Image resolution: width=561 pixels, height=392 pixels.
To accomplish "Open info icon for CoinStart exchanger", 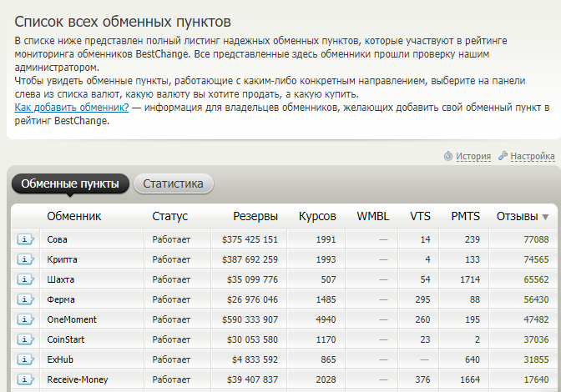I will (25, 339).
